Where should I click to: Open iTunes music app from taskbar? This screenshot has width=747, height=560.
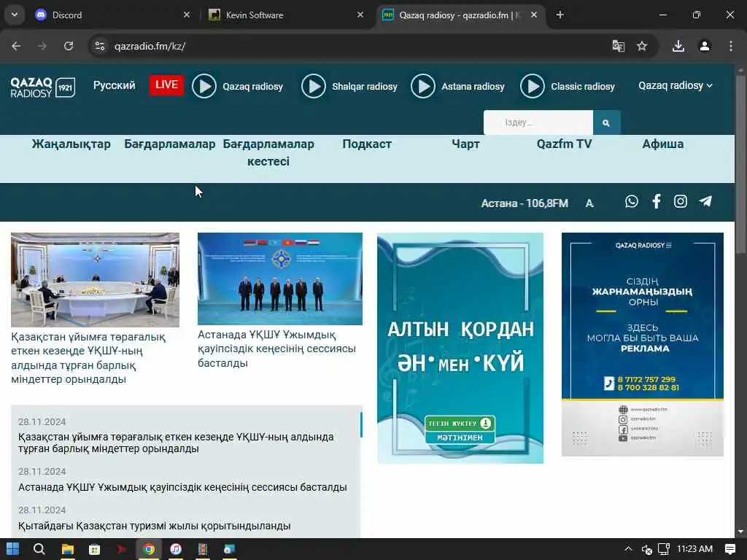pyautogui.click(x=176, y=549)
